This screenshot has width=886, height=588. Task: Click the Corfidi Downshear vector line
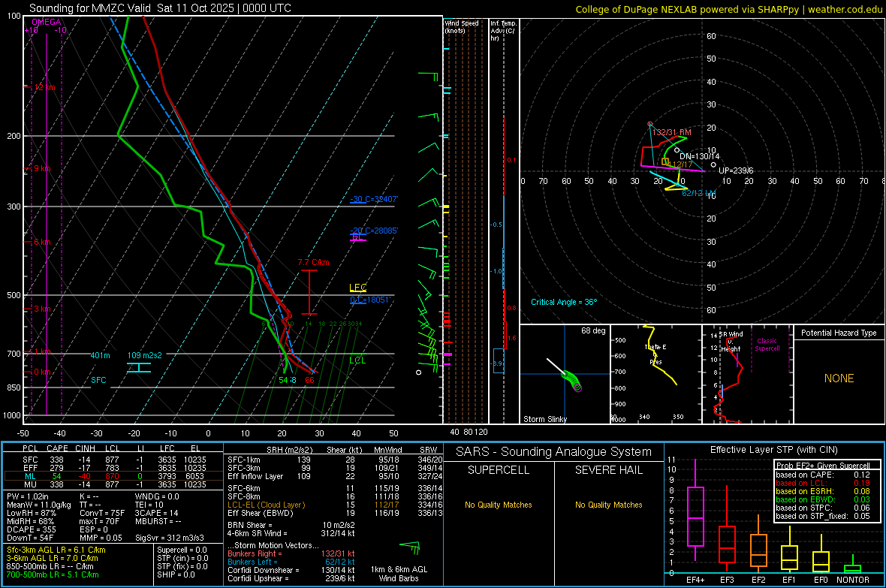[291, 570]
